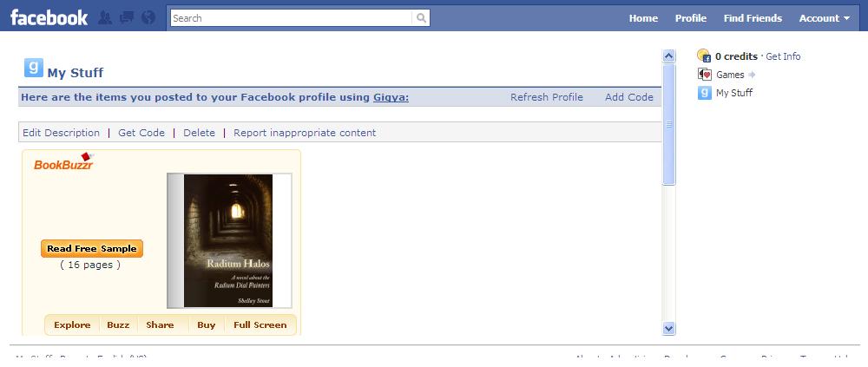The width and height of the screenshot is (868, 367).
Task: Open the friend requests icon
Action: [105, 17]
